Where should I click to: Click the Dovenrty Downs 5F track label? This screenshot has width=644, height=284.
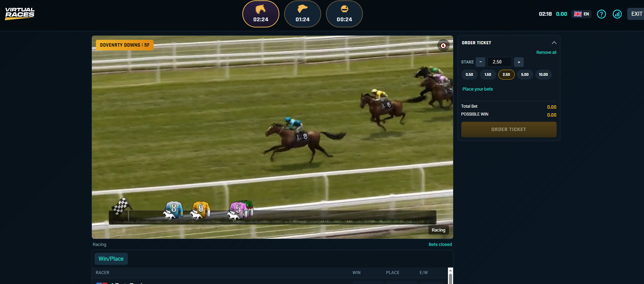[x=125, y=45]
